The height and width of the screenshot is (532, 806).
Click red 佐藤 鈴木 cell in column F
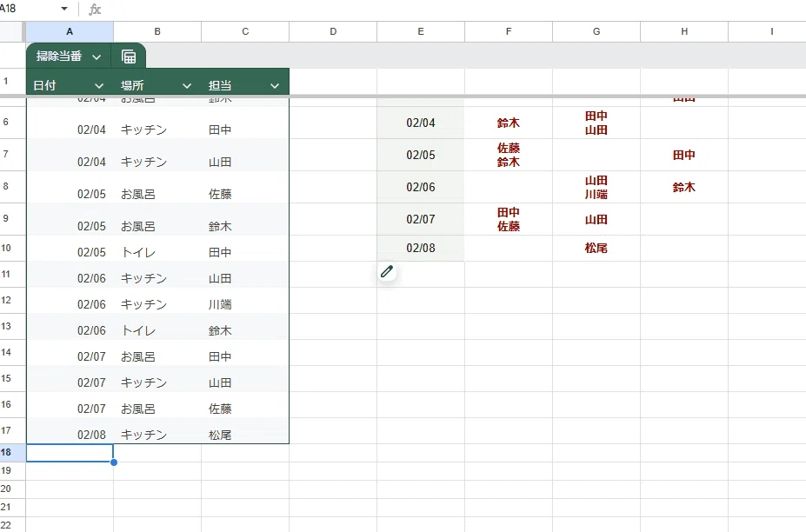(x=509, y=156)
